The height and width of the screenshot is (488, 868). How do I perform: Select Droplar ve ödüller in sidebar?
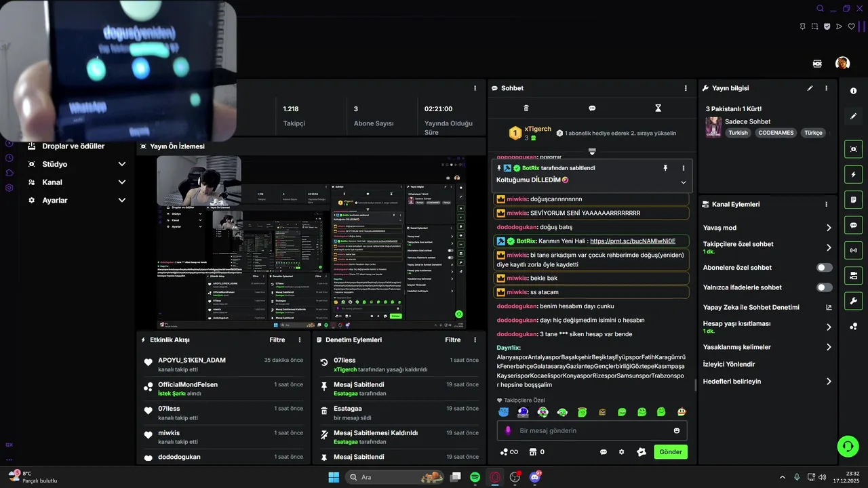(x=73, y=146)
